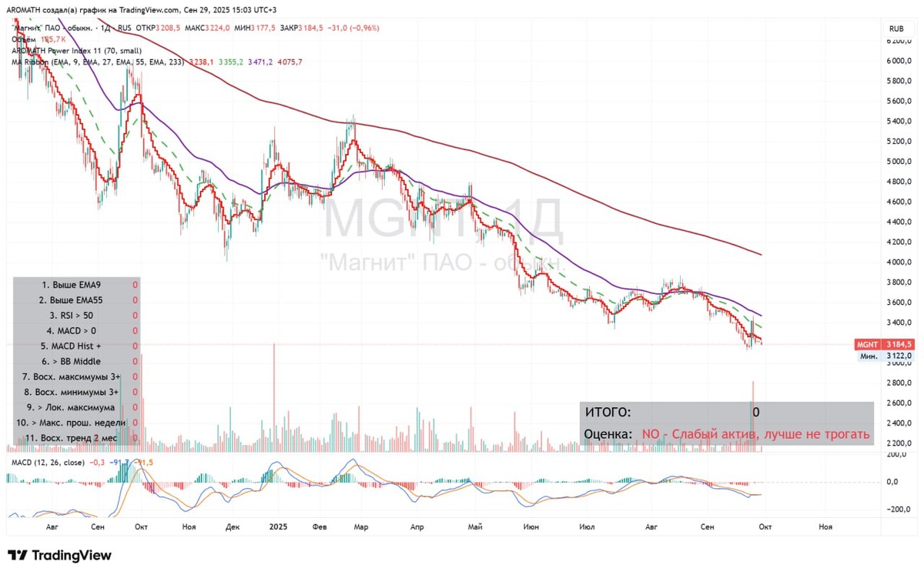Screen dimensions: 924x575
Task: Click table row 7. Восх. максимумы 3+
Action: [x=76, y=376]
